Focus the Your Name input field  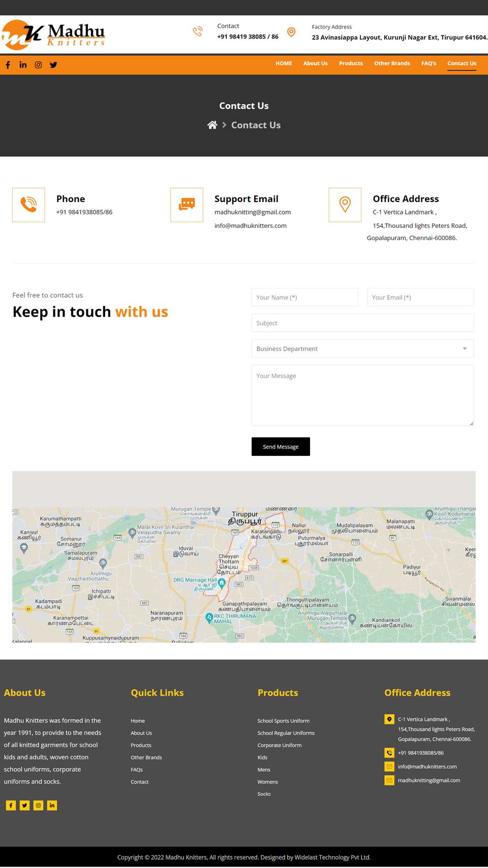pos(305,297)
